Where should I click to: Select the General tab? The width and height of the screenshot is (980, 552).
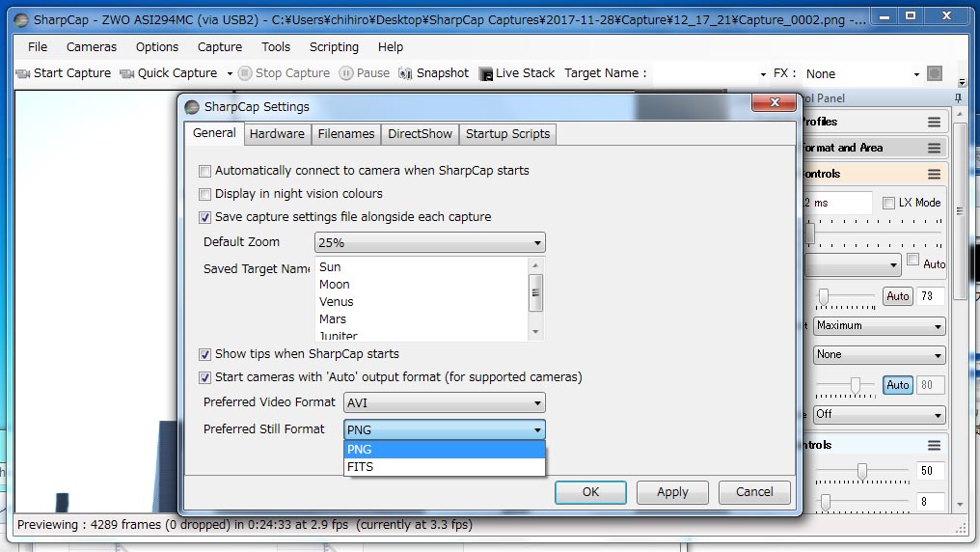click(x=214, y=133)
